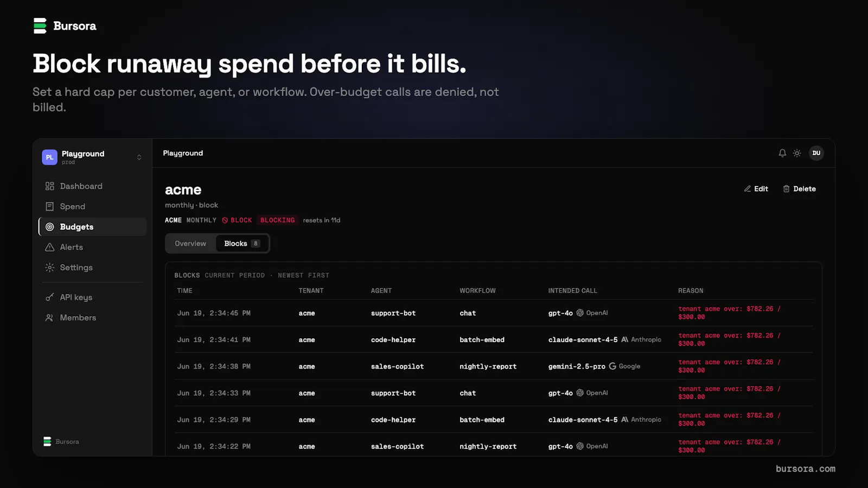Switch to the Blocks tab
The image size is (868, 488).
tap(242, 243)
